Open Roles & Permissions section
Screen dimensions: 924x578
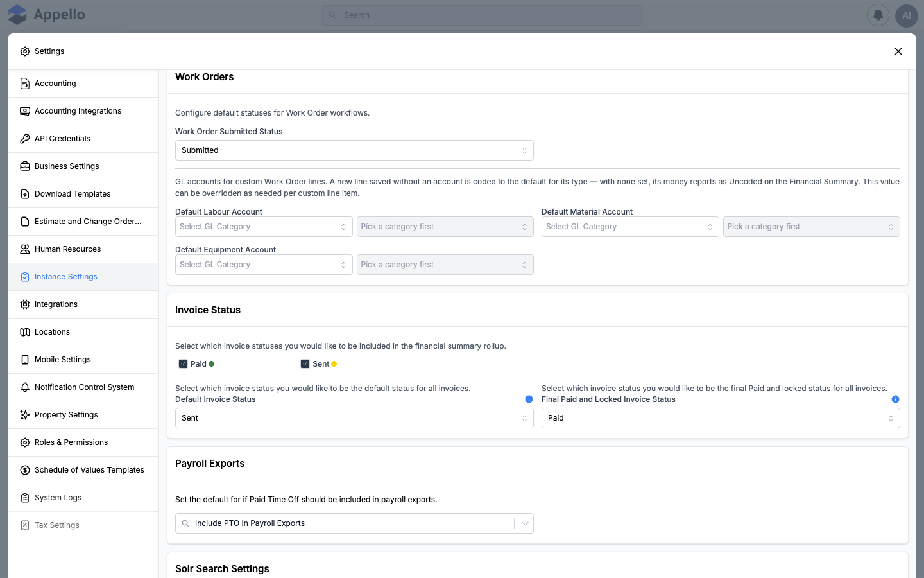(x=83, y=442)
